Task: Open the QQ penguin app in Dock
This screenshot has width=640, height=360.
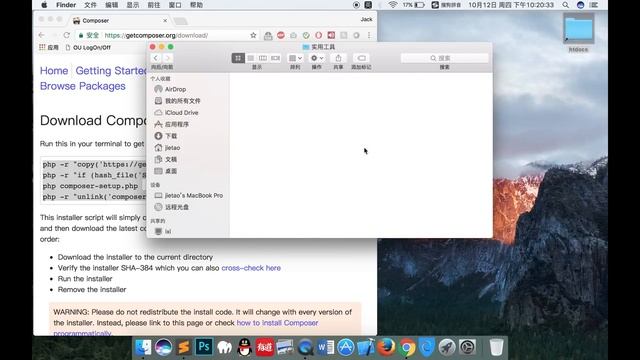Action: 244,347
